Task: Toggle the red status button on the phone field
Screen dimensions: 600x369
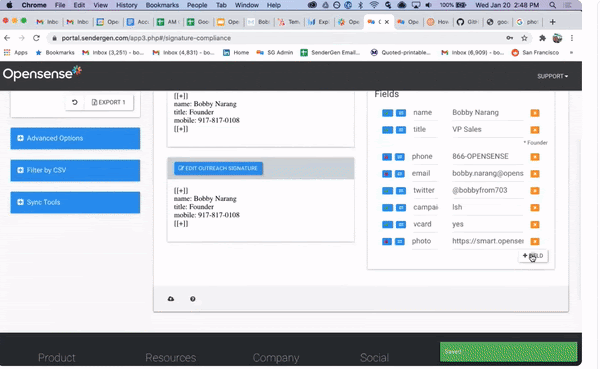Action: click(x=387, y=157)
